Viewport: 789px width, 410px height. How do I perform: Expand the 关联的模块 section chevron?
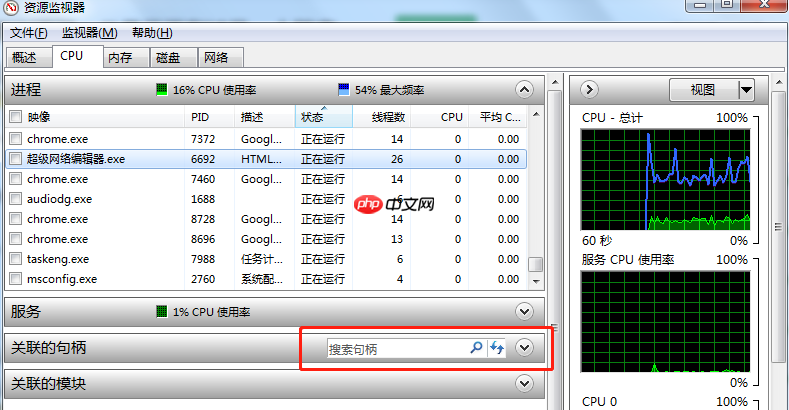pyautogui.click(x=524, y=384)
